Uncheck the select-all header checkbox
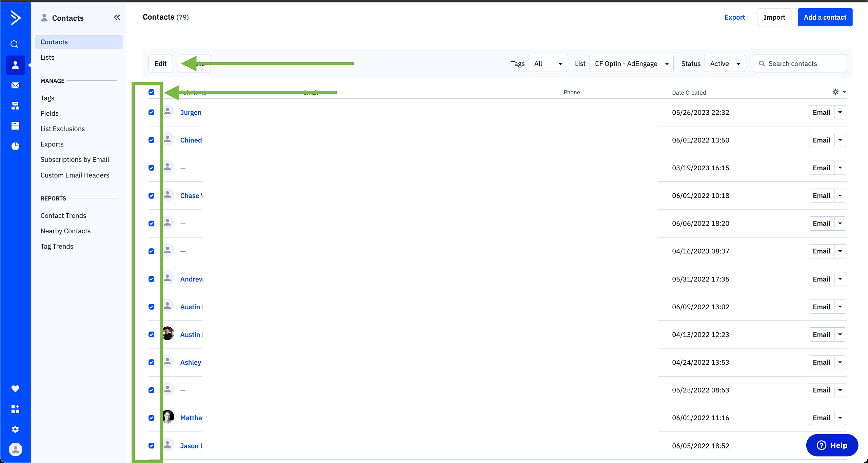The width and height of the screenshot is (868, 463). tap(151, 92)
